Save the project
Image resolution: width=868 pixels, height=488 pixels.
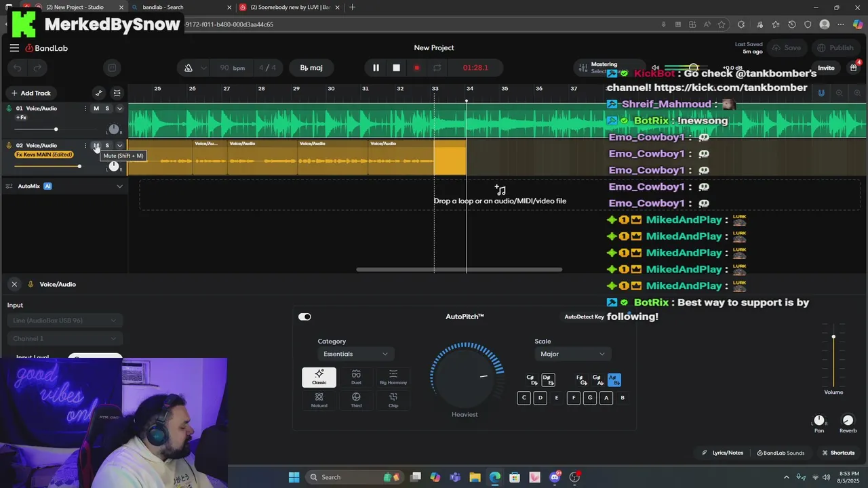pyautogui.click(x=787, y=48)
